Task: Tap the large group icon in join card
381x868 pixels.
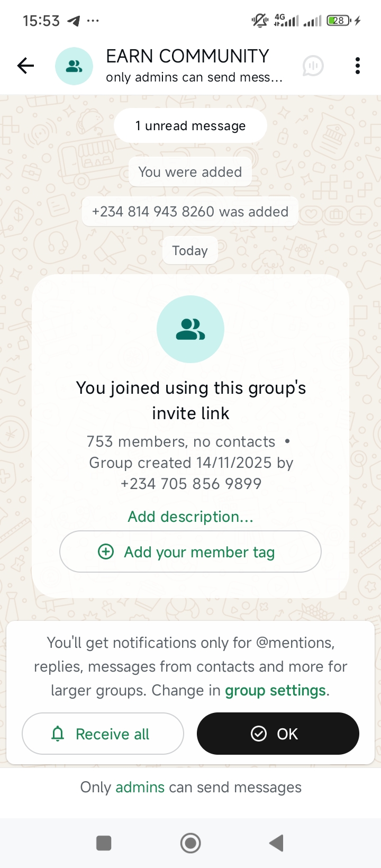Action: click(x=190, y=329)
